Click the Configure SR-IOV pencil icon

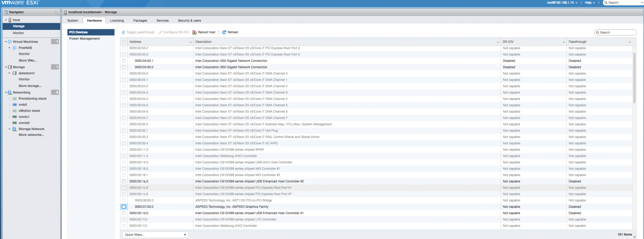[x=160, y=32]
